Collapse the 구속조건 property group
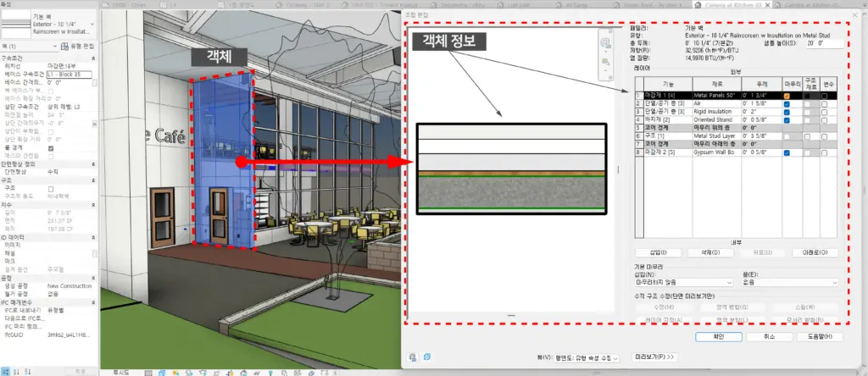868x376 pixels. 93,58
